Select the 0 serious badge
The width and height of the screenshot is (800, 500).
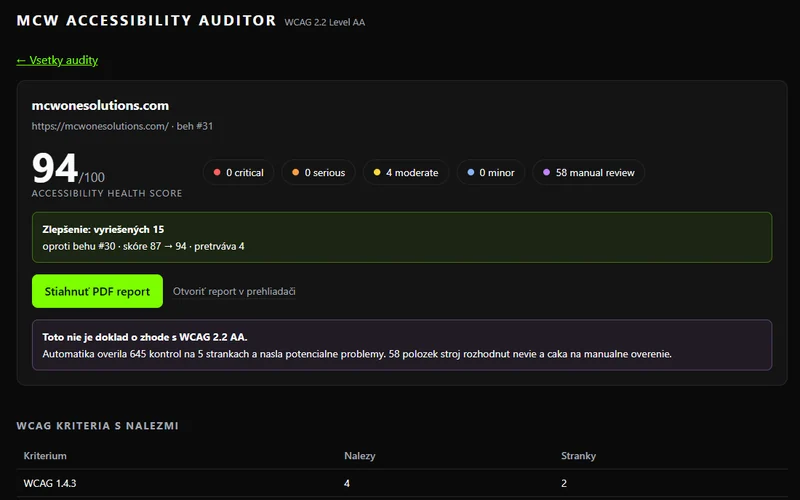pos(318,172)
